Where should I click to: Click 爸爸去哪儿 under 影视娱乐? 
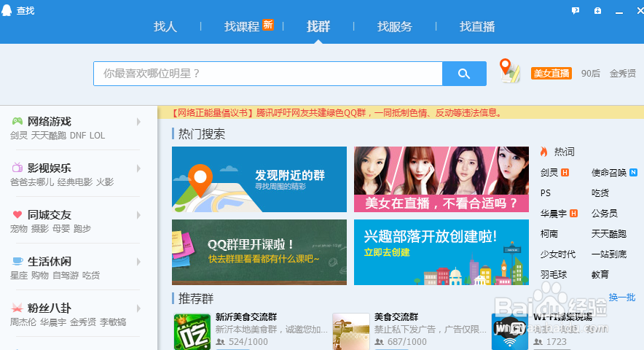tap(31, 182)
